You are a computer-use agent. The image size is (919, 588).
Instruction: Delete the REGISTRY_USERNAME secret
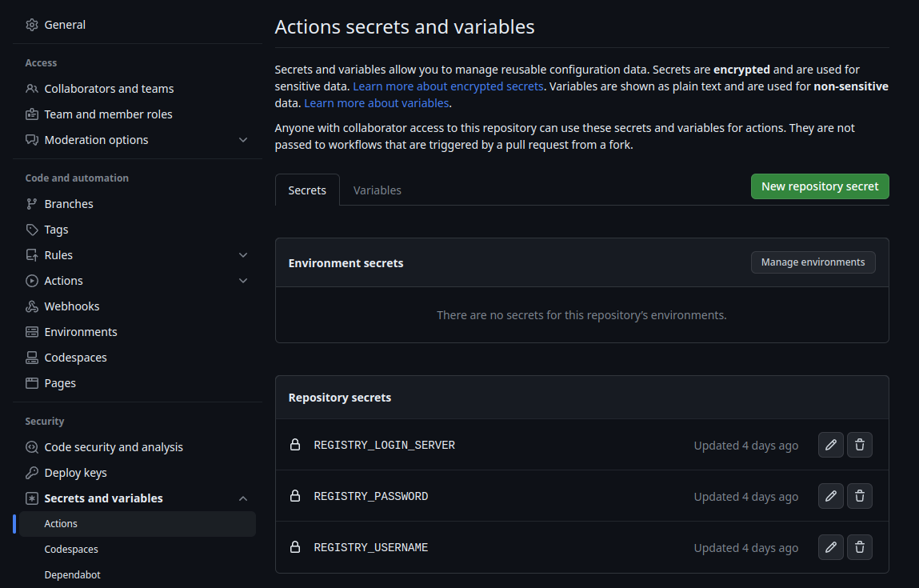(859, 547)
